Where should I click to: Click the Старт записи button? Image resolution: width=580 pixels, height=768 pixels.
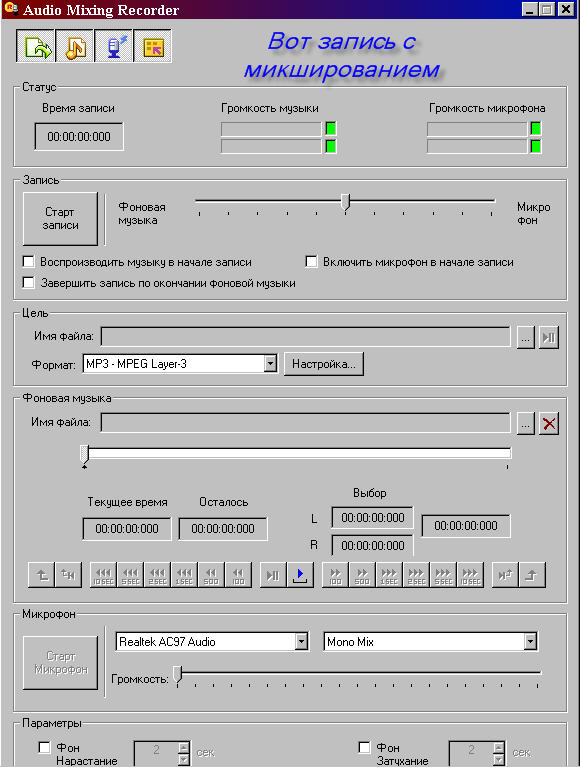pyautogui.click(x=60, y=218)
